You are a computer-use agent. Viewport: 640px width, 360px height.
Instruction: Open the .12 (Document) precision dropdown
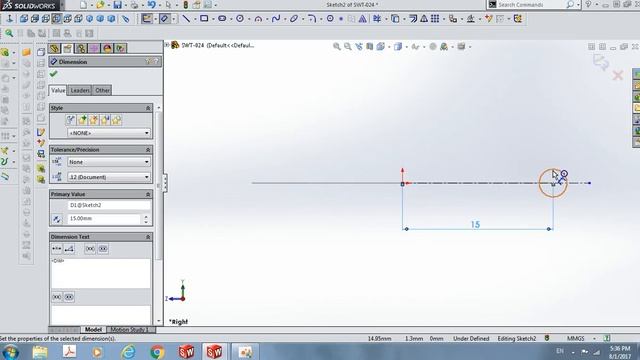[x=109, y=177]
